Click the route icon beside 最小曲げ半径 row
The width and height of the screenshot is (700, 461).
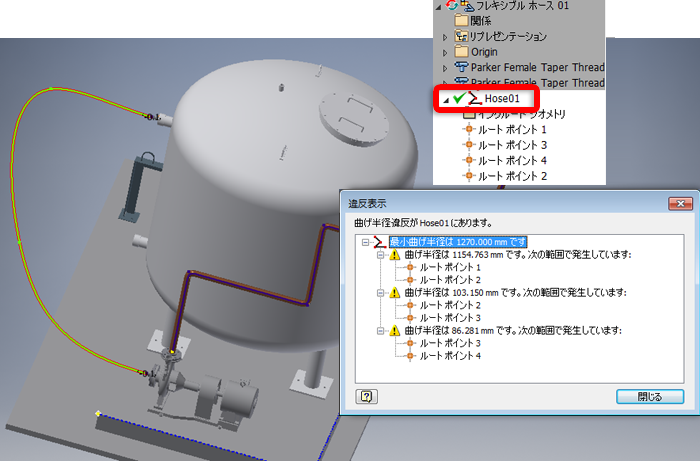tap(379, 242)
